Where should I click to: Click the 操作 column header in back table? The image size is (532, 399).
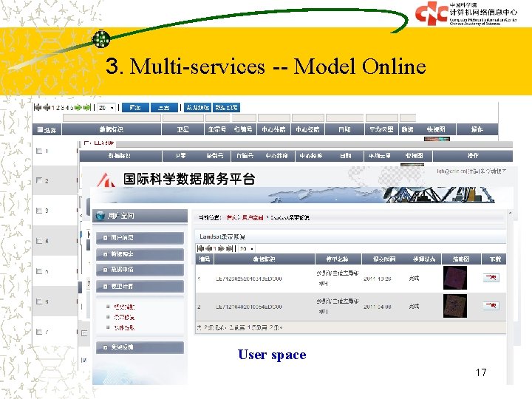click(x=477, y=129)
